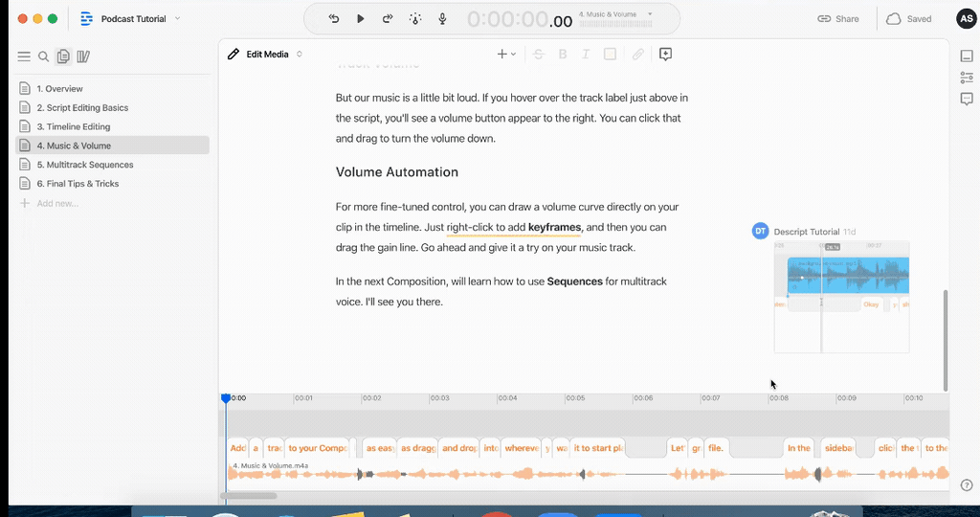Click the highlight color swatch
The height and width of the screenshot is (517, 980).
pos(610,55)
